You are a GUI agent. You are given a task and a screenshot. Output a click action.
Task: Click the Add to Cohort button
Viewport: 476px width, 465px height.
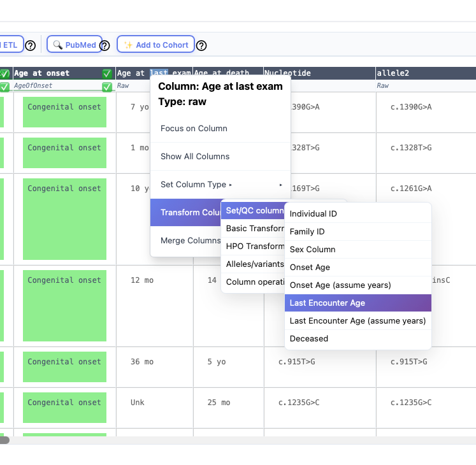coord(155,45)
